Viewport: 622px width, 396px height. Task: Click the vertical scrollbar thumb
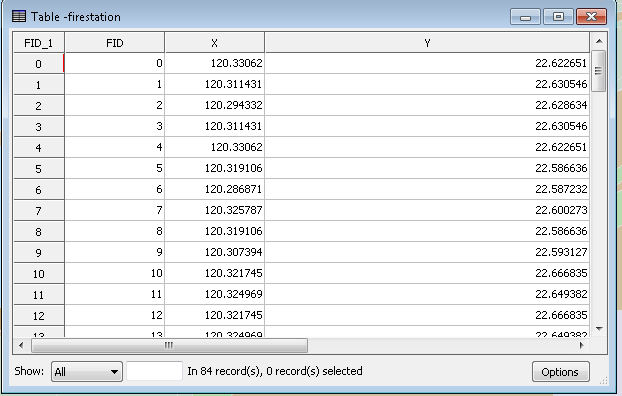[598, 71]
